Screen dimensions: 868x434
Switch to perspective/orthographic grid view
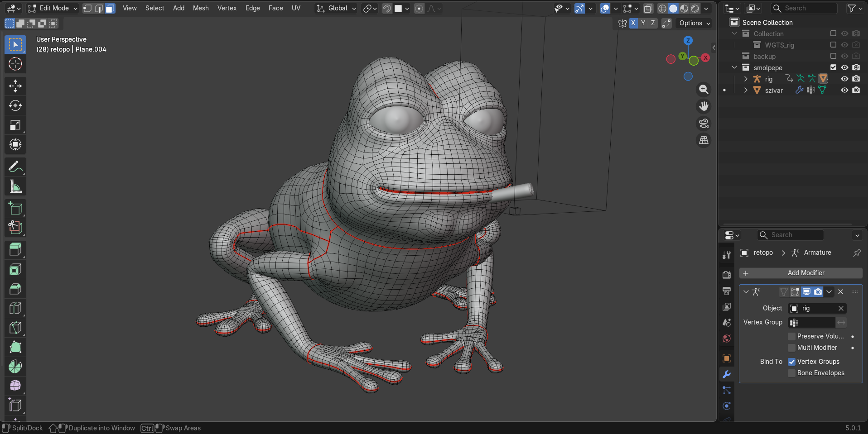(x=704, y=141)
